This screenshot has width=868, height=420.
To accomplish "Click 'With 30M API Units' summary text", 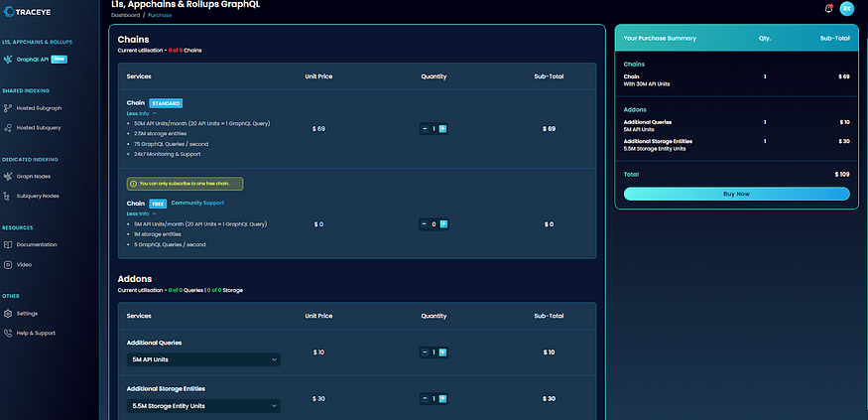I will point(647,83).
